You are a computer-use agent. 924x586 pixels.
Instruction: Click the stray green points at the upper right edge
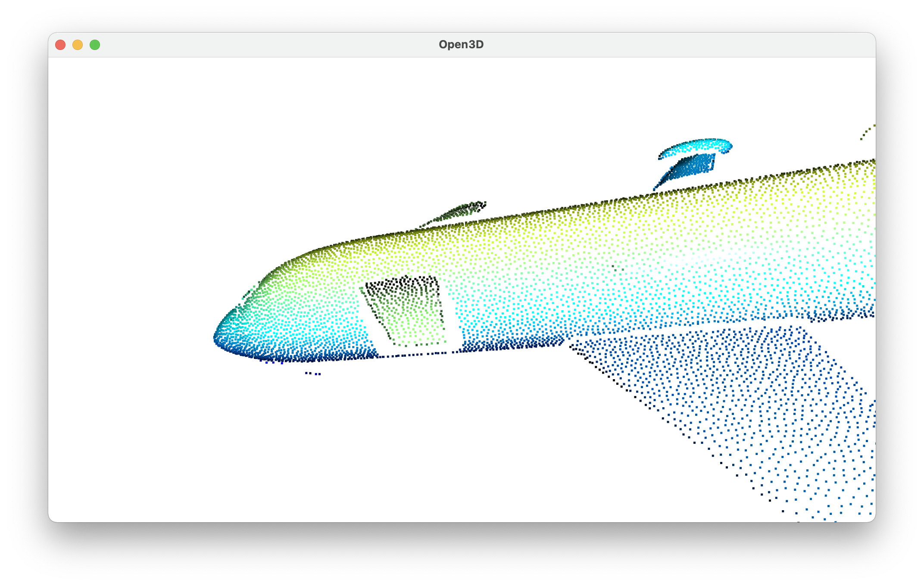pos(867,131)
